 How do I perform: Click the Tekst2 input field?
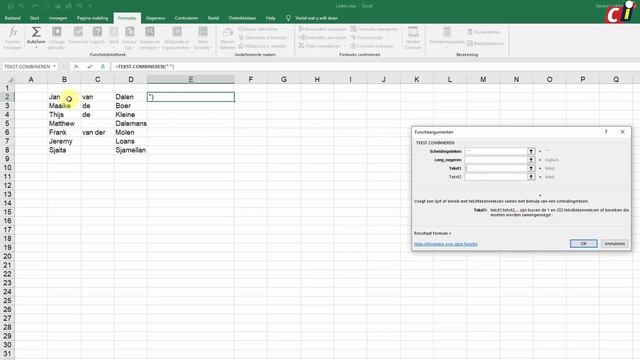click(496, 177)
